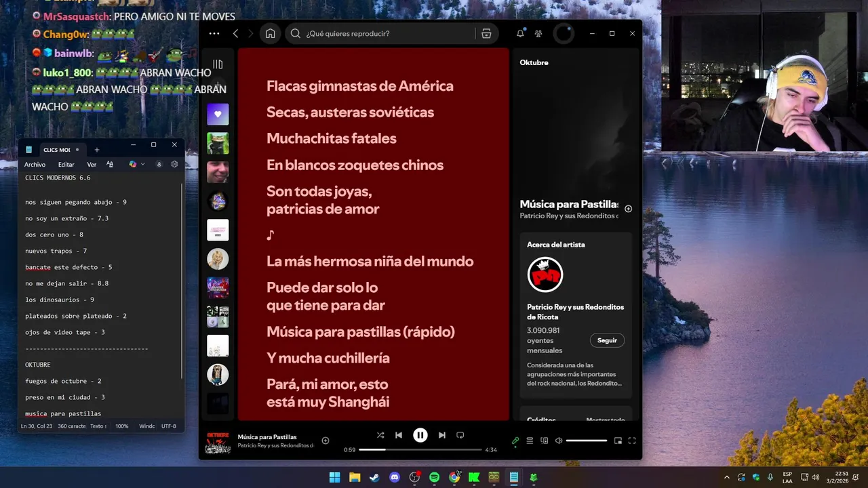Open Spotify's browse icon in the search bar
Viewport: 868px width, 488px height.
click(x=486, y=33)
